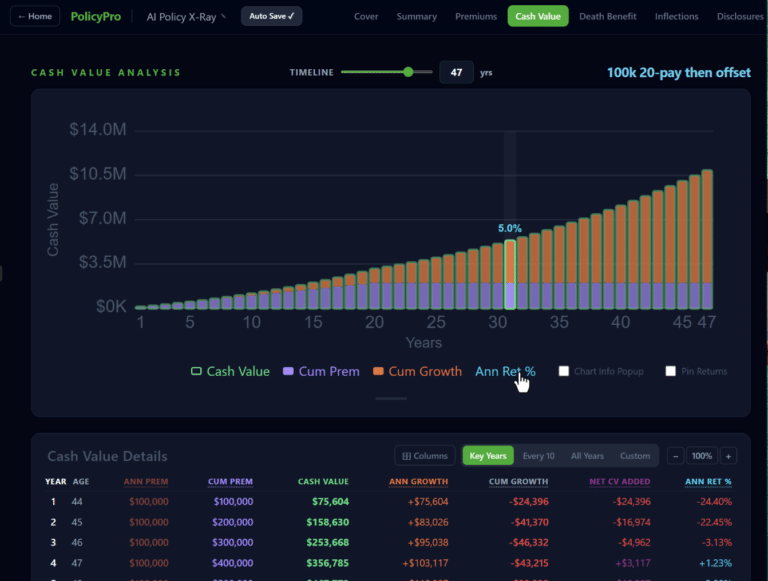Open the Columns grid selector

424,456
